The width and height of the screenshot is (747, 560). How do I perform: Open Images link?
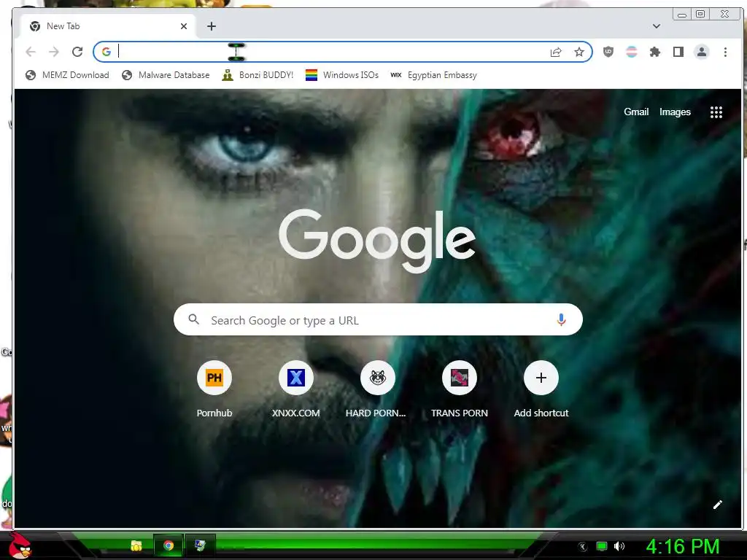[675, 112]
